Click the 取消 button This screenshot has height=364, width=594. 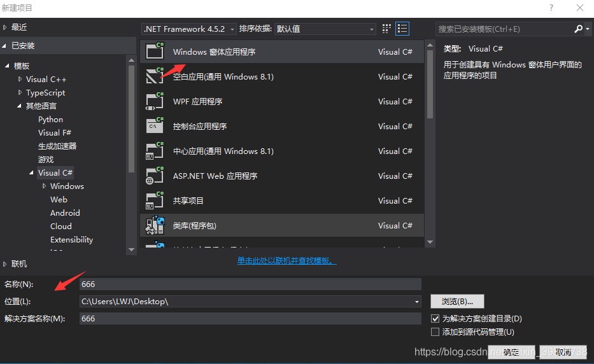pyautogui.click(x=563, y=353)
